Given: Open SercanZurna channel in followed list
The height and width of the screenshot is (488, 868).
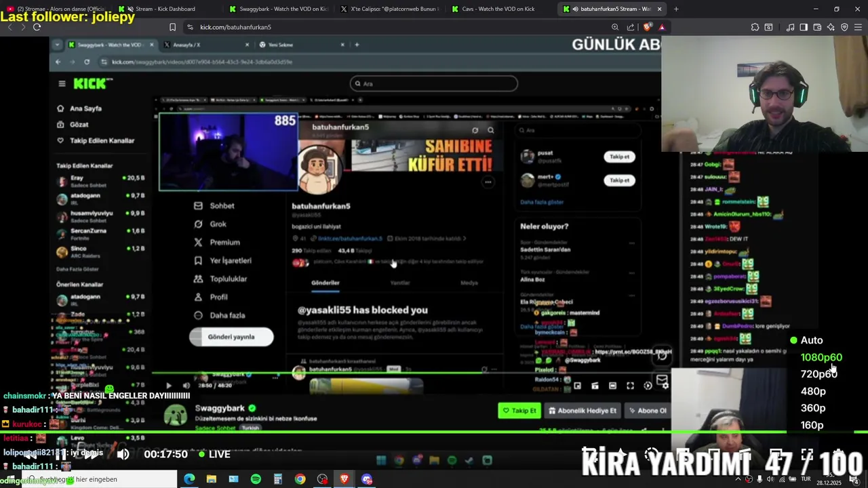Looking at the screenshot, I should click(100, 234).
